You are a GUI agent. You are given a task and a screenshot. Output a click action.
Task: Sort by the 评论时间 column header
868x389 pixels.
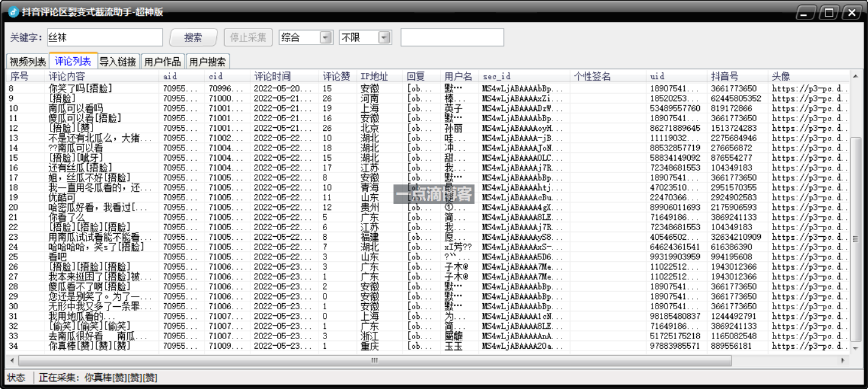coord(284,77)
